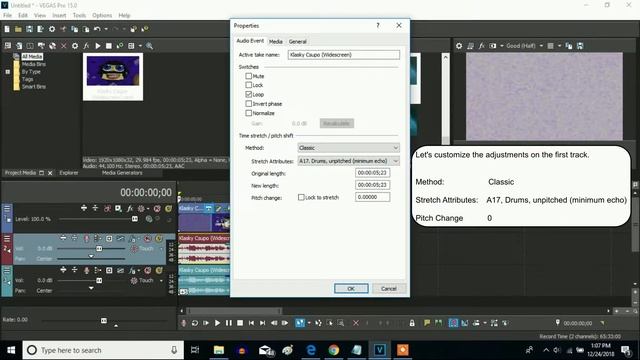Click Cancel in Properties dialog

(389, 288)
